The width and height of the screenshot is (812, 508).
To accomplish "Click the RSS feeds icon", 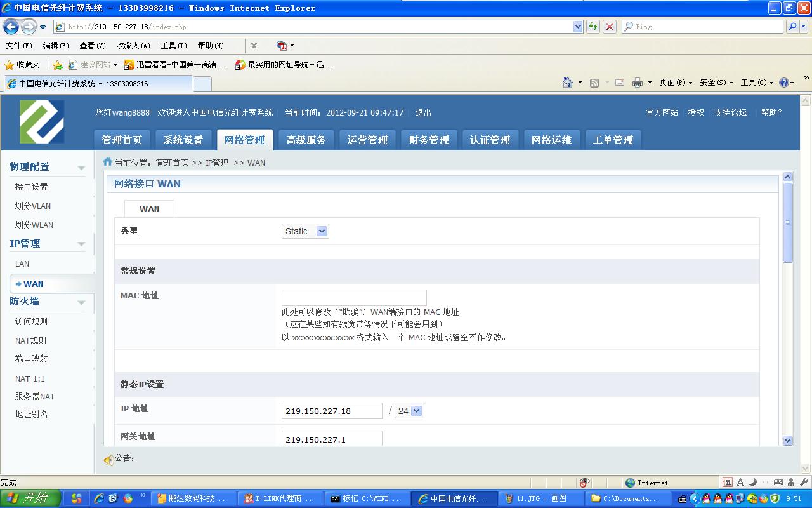I will tap(594, 83).
